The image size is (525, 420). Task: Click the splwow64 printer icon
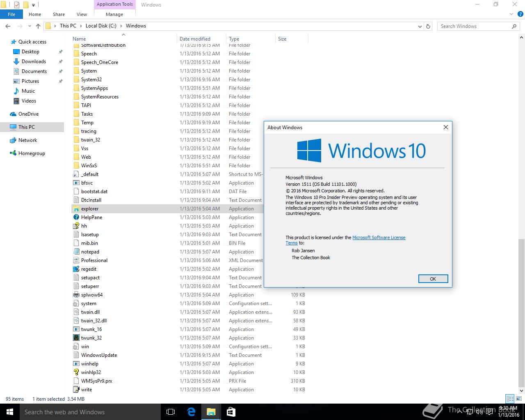(x=76, y=295)
